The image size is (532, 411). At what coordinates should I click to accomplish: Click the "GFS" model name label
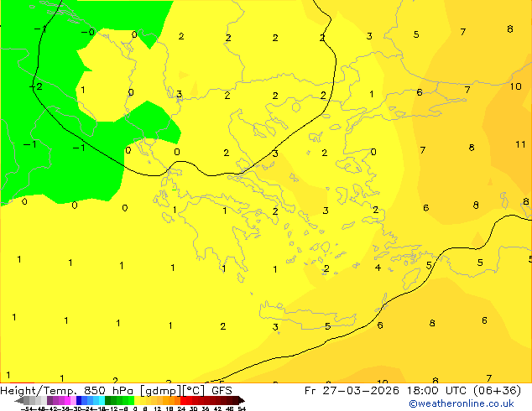click(222, 391)
